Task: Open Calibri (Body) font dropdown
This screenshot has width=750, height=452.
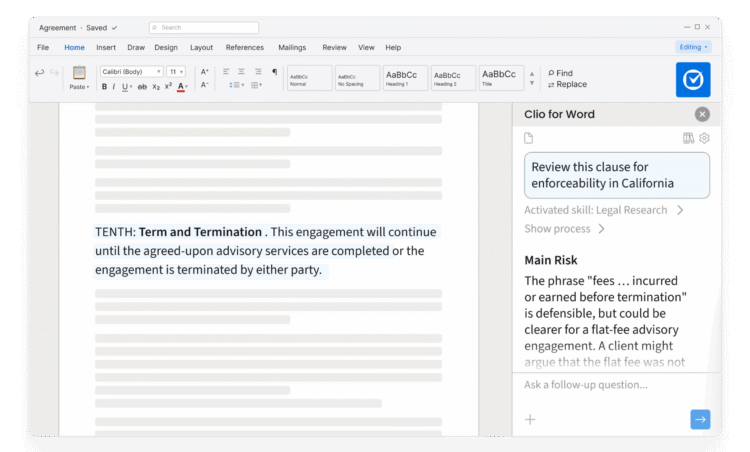Action: (132, 72)
